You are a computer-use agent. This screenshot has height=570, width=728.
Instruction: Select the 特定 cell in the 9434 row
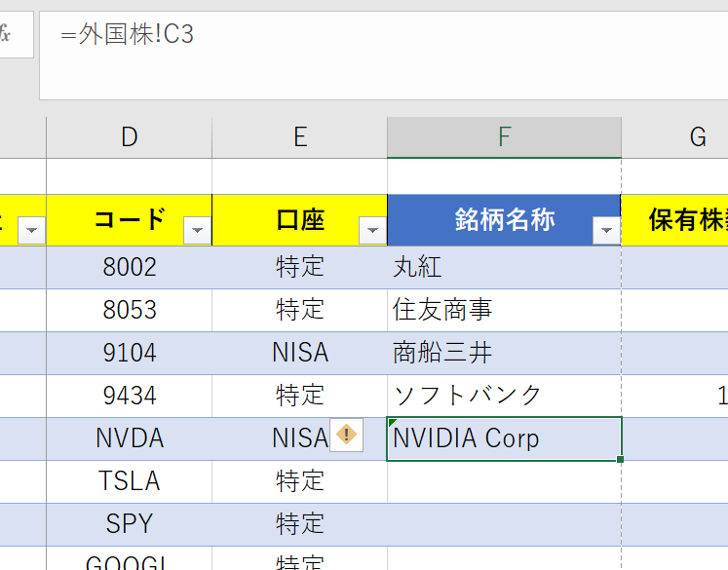(300, 396)
